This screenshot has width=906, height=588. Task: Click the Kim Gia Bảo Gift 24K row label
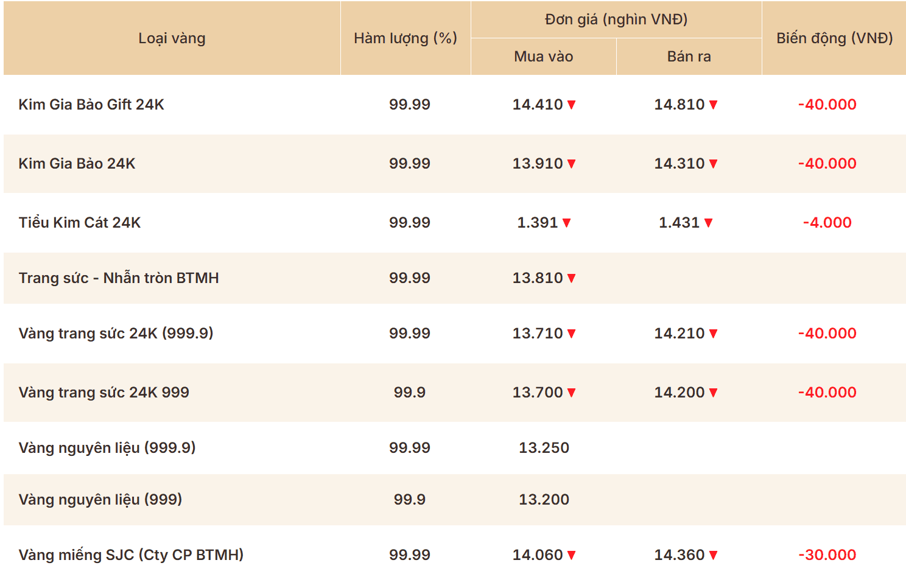pyautogui.click(x=91, y=105)
